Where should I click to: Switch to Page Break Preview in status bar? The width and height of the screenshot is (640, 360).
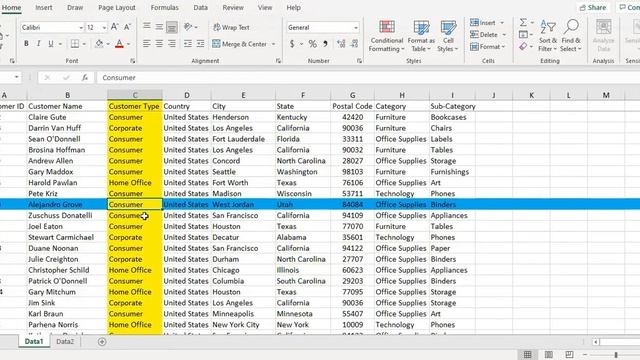[x=569, y=354]
